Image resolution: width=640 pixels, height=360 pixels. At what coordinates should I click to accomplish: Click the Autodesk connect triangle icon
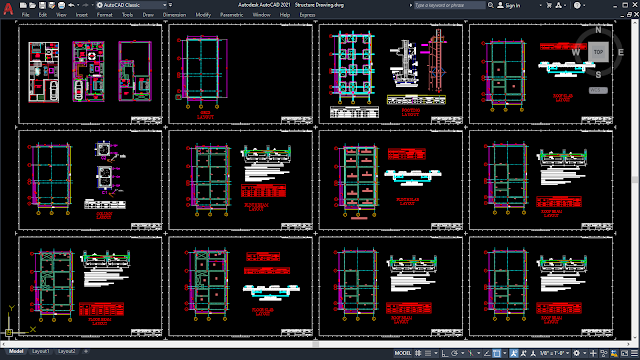tap(559, 5)
